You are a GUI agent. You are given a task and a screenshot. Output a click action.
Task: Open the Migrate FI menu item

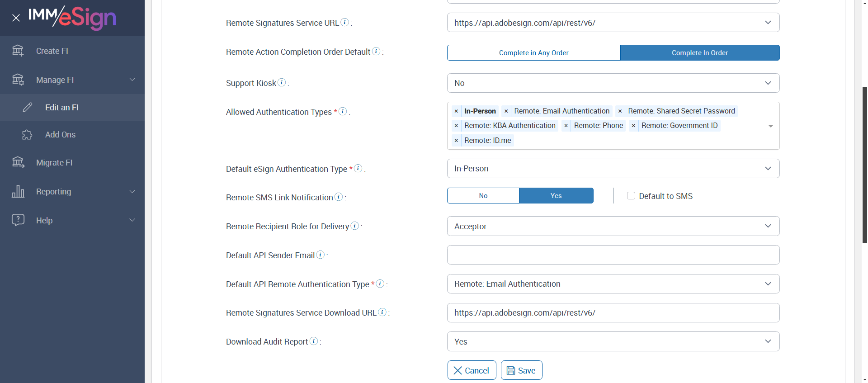(x=54, y=163)
